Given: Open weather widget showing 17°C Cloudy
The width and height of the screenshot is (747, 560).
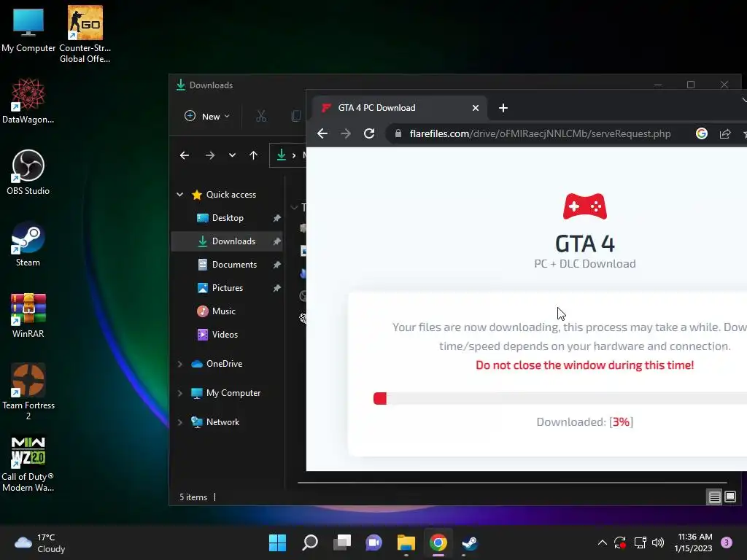Looking at the screenshot, I should tap(40, 542).
